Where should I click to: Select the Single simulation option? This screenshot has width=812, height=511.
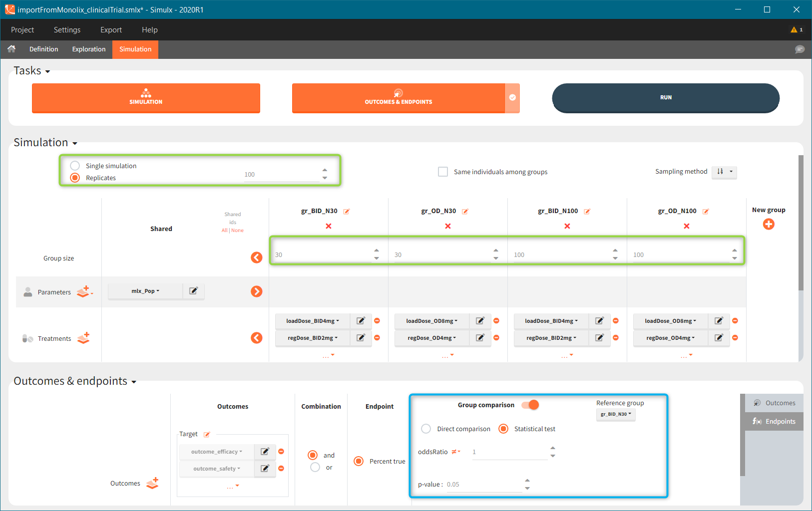pyautogui.click(x=75, y=166)
